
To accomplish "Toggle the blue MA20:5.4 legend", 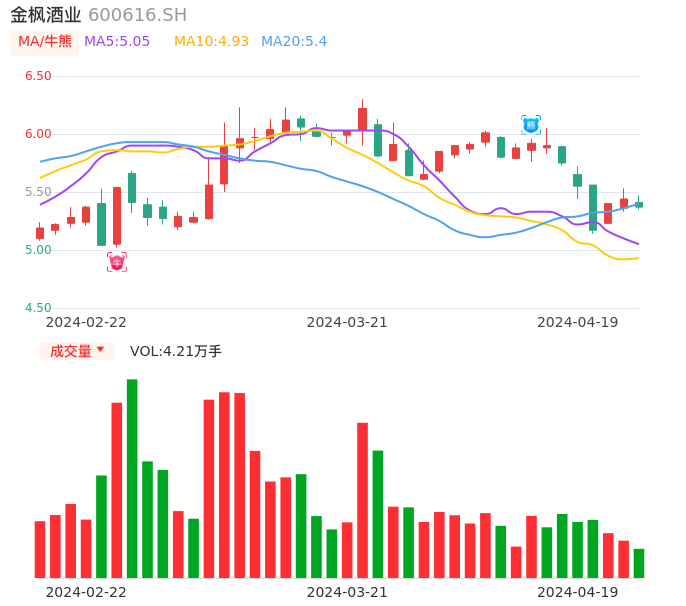I will point(294,42).
